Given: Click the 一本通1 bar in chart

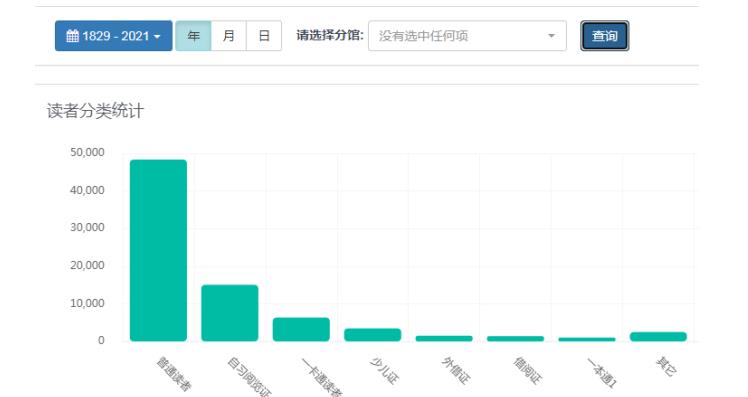Looking at the screenshot, I should tap(587, 339).
